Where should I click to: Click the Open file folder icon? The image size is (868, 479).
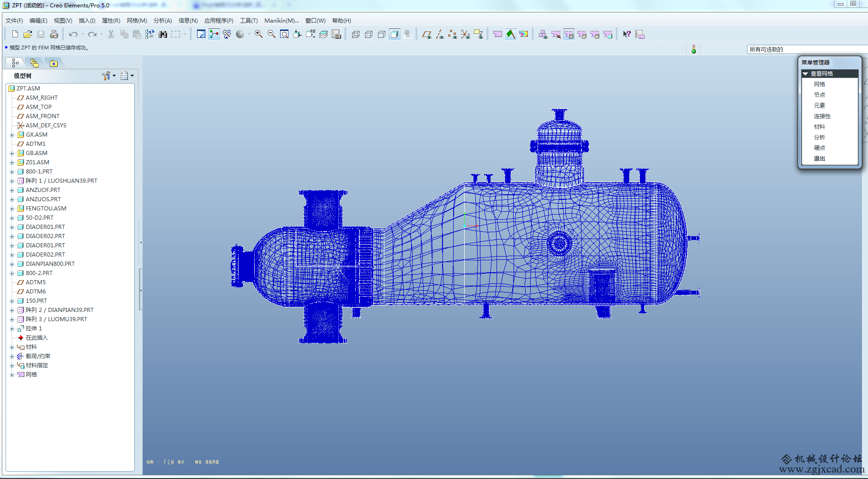(x=28, y=34)
